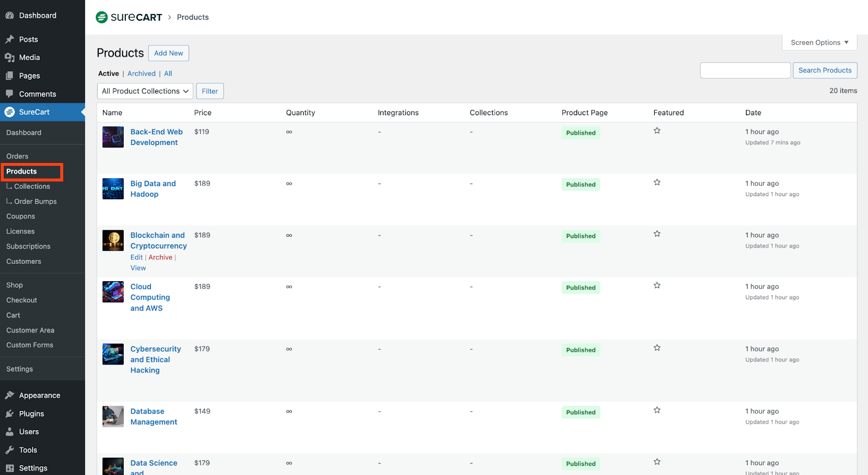The height and width of the screenshot is (475, 868).
Task: Open the Database Management thumbnail
Action: [x=113, y=417]
